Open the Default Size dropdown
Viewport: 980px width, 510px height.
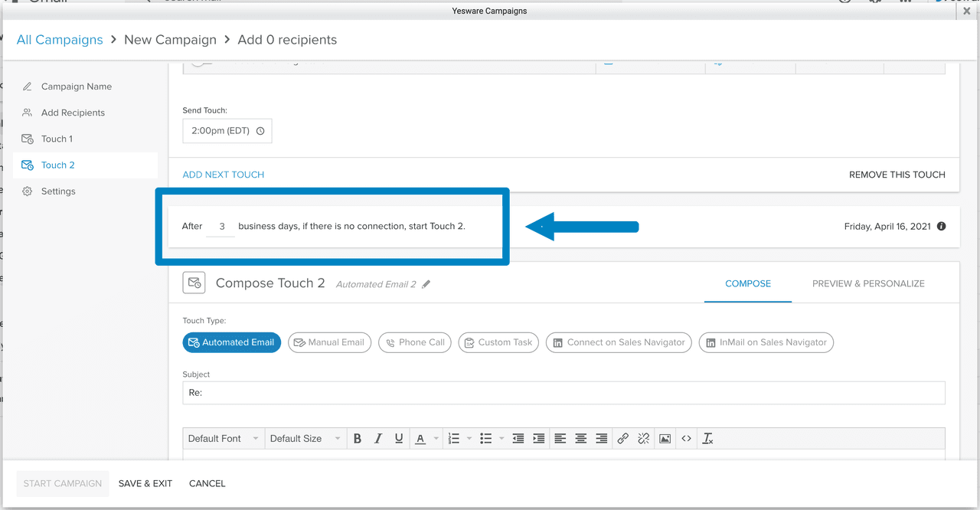[305, 439]
